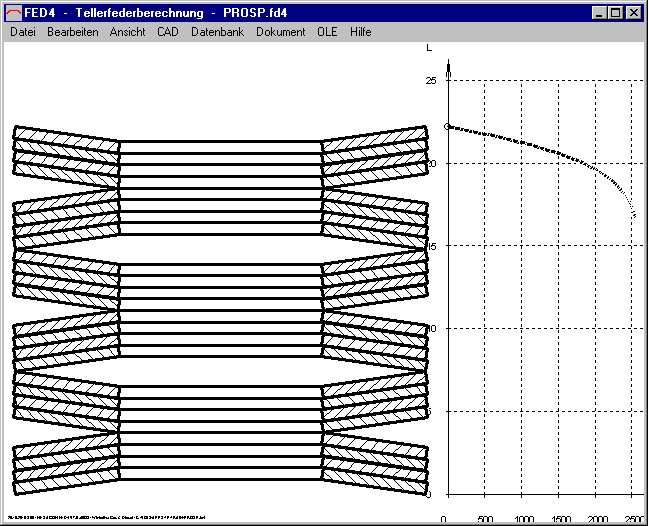Screen dimensions: 648x526
Task: Open the Datei menu
Action: coord(22,32)
